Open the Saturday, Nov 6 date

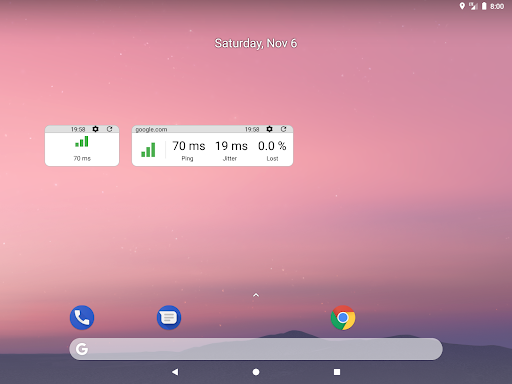tap(256, 43)
